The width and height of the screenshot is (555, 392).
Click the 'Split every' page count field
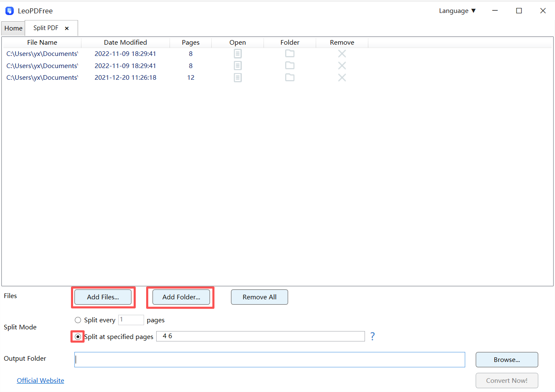(131, 320)
